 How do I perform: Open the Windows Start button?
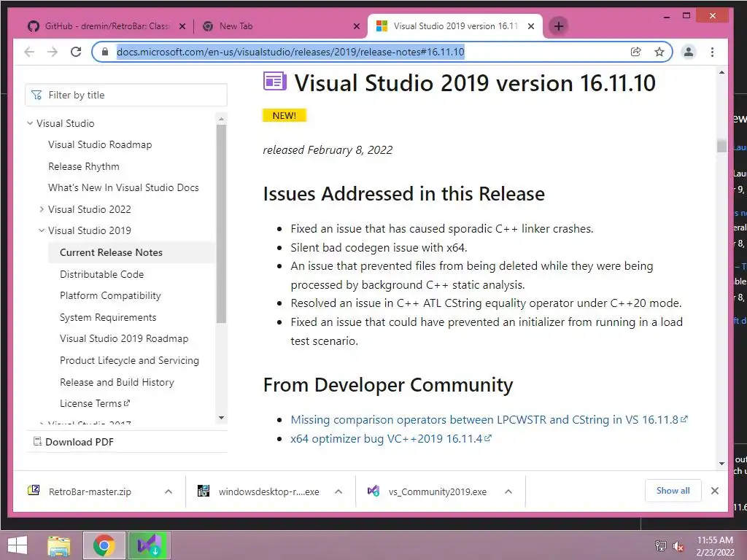click(x=18, y=545)
